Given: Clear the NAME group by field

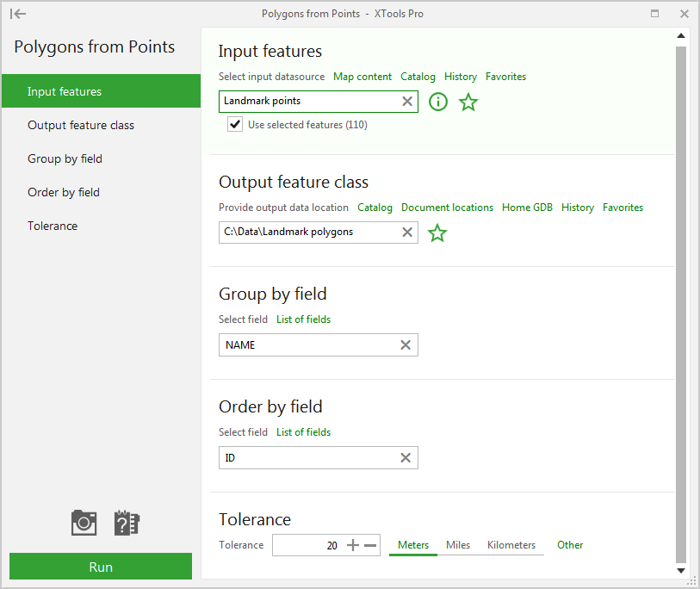Looking at the screenshot, I should (406, 345).
